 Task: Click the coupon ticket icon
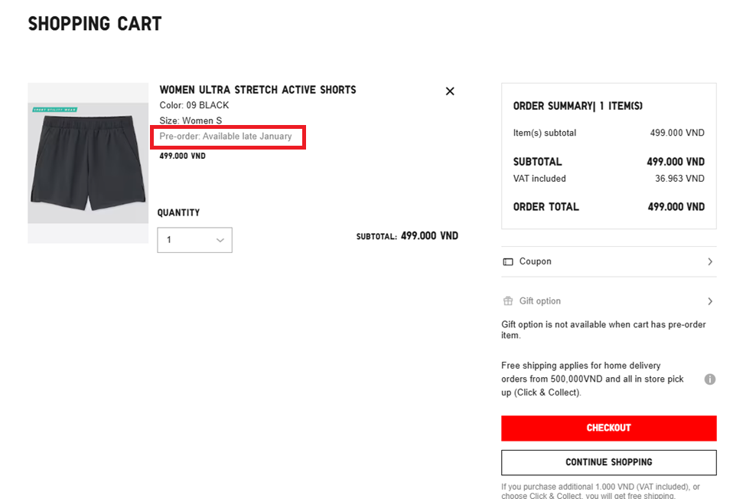coord(508,262)
